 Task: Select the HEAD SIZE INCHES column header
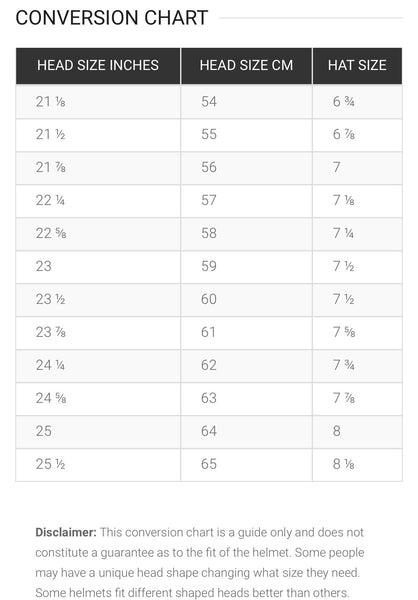98,65
